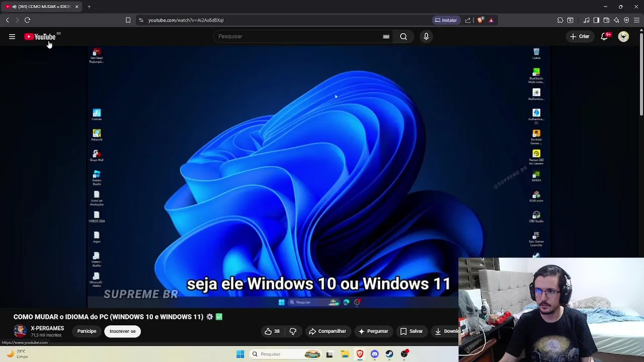The image size is (644, 362).
Task: Like the video with 38 likes
Action: coord(272,331)
